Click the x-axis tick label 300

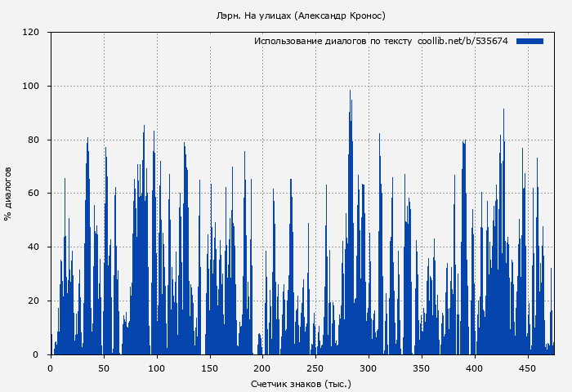click(x=369, y=368)
